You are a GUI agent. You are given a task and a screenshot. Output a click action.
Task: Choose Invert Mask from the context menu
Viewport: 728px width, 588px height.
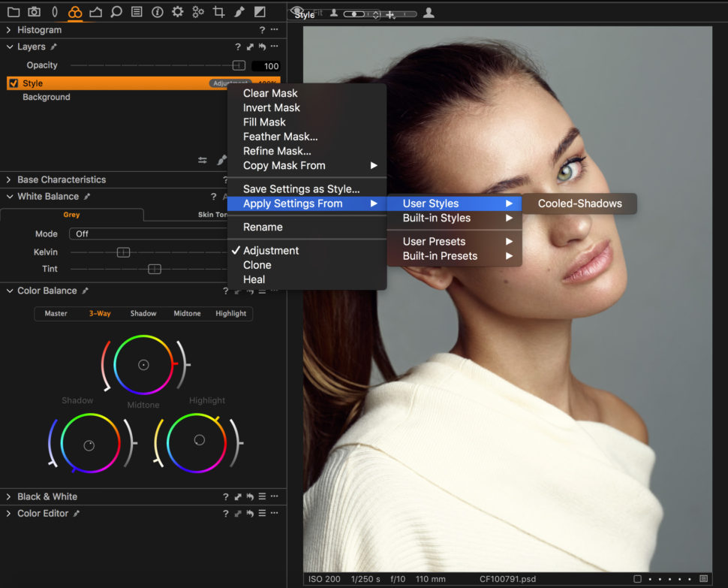point(271,107)
